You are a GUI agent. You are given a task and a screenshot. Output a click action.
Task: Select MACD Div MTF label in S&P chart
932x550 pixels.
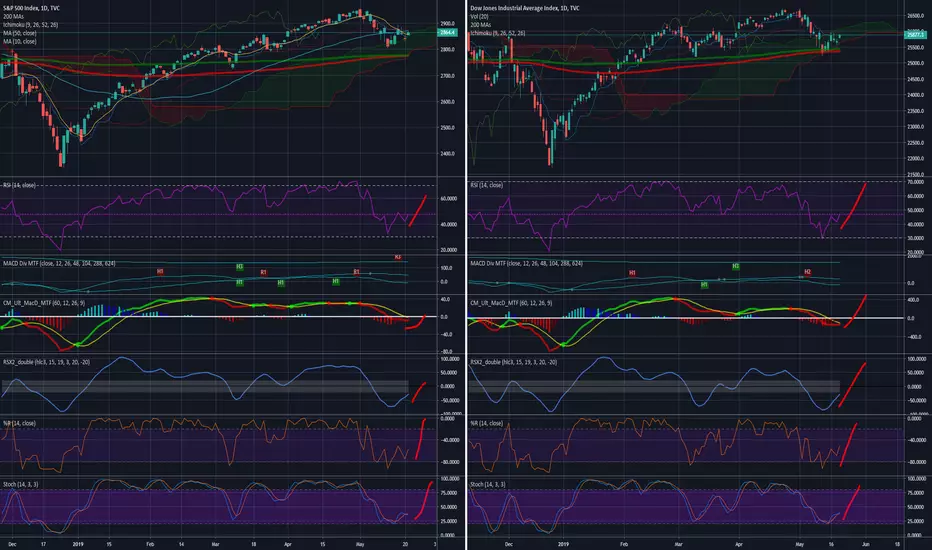[x=59, y=263]
